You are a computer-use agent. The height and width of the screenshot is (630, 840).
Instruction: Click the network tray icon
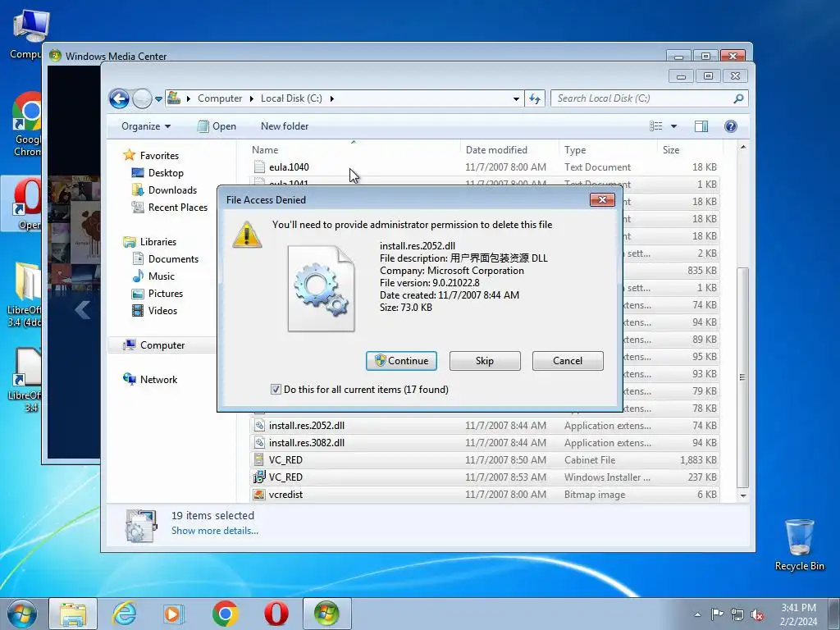pyautogui.click(x=737, y=614)
